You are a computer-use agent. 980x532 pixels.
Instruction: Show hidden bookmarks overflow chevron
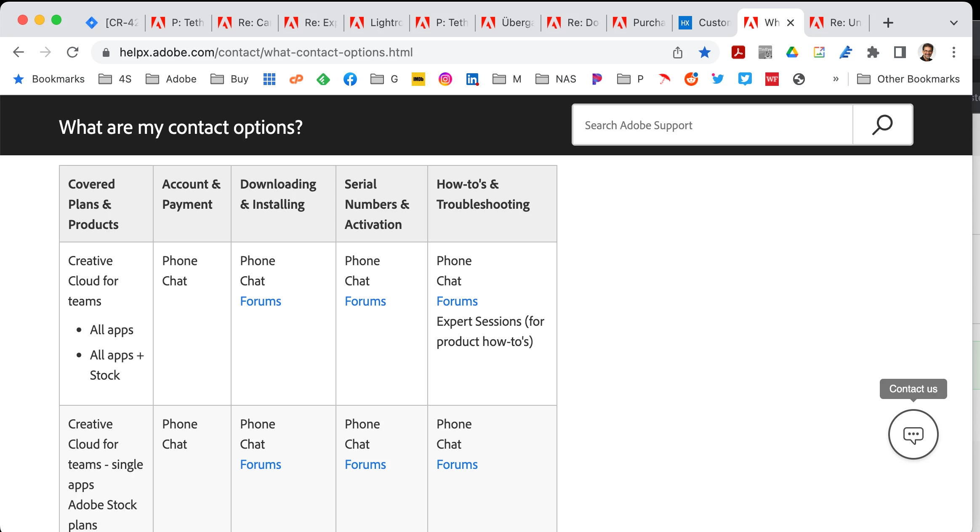pyautogui.click(x=836, y=79)
